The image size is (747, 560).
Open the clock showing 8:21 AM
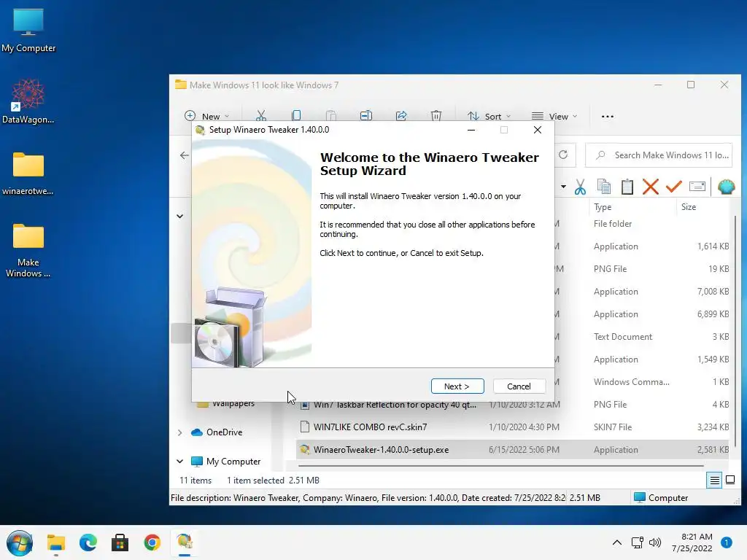tap(692, 542)
